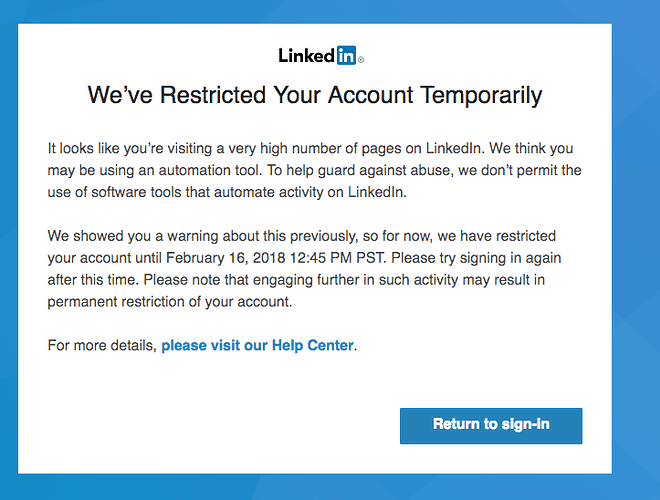Viewport: 660px width, 500px height.
Task: Click the "Linked" wordmark text in logo
Action: click(x=306, y=56)
